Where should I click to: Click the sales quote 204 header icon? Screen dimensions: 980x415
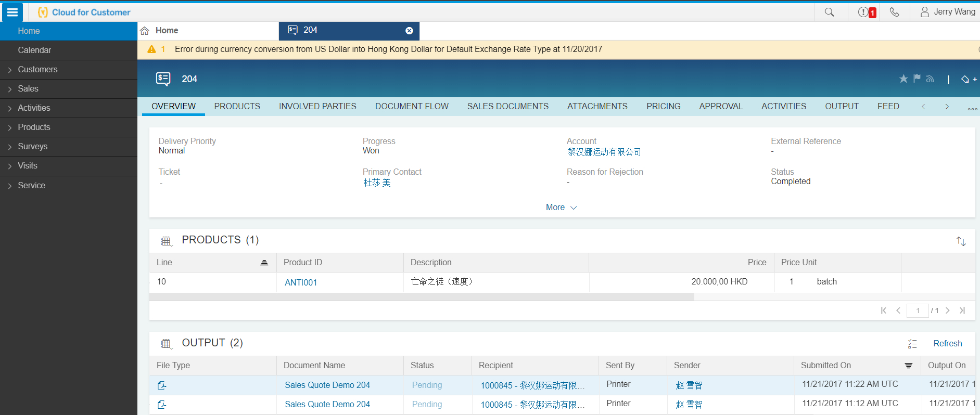163,79
